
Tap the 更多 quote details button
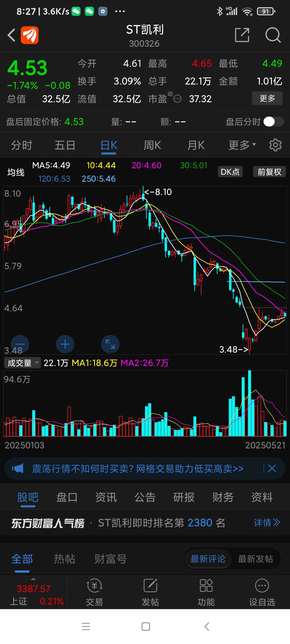coord(267,98)
